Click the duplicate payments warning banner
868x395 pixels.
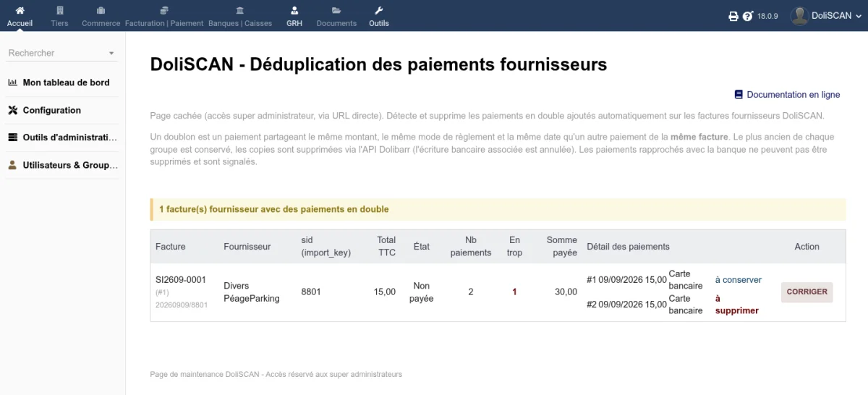click(498, 209)
